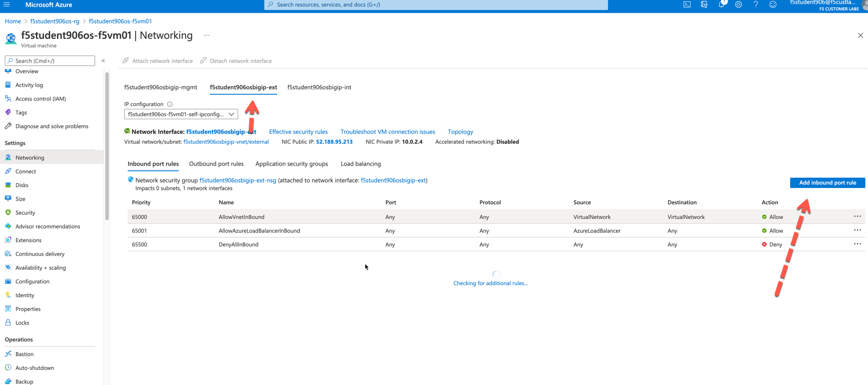This screenshot has width=868, height=385.
Task: Open Availability + scaling in sidebar
Action: click(41, 268)
